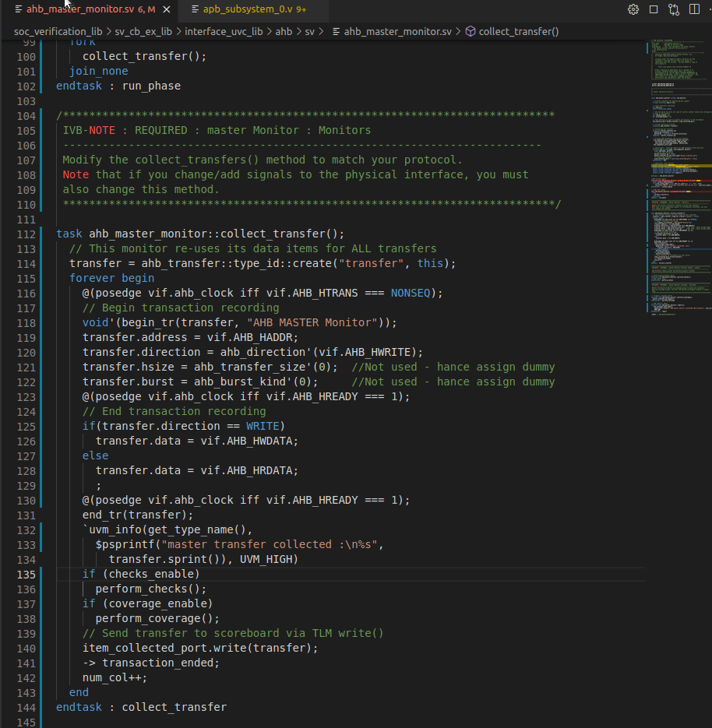Open changes with the compare arrows icon
This screenshot has height=728, width=712.
tap(673, 9)
